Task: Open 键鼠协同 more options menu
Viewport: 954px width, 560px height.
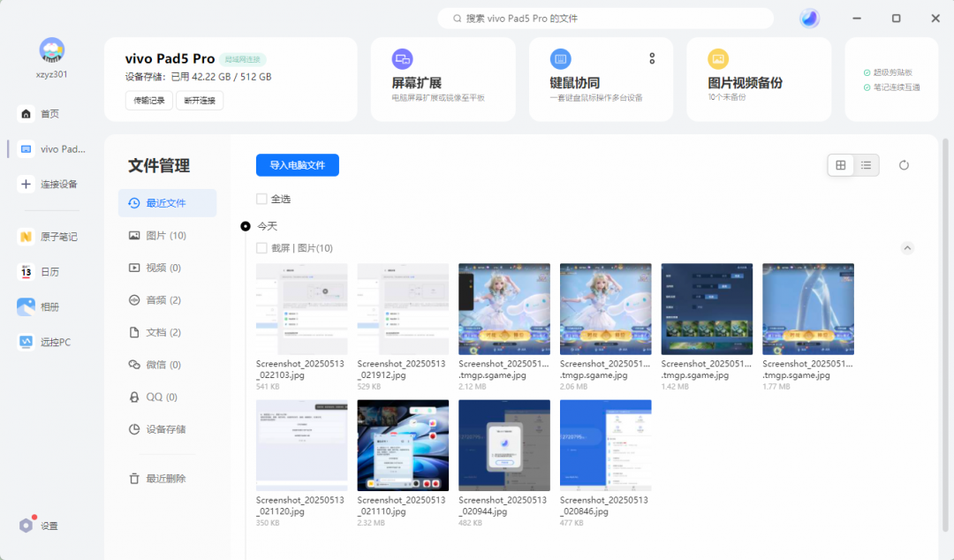Action: pos(652,58)
